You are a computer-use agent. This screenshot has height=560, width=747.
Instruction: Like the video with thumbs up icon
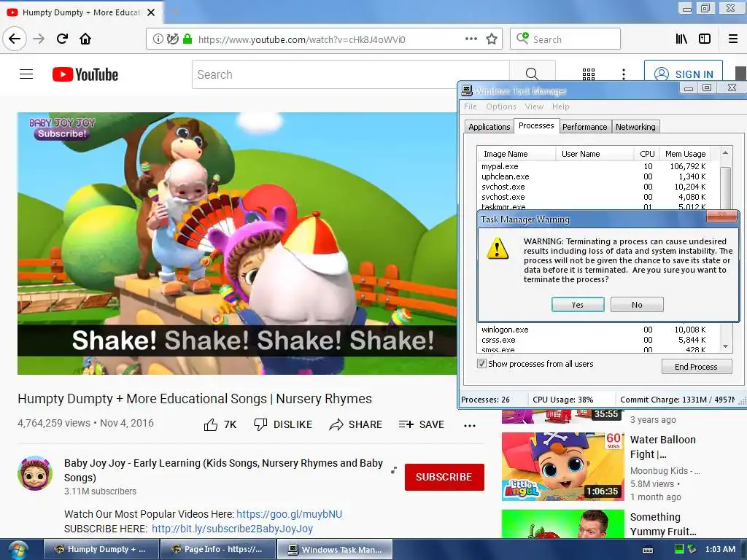tap(211, 424)
